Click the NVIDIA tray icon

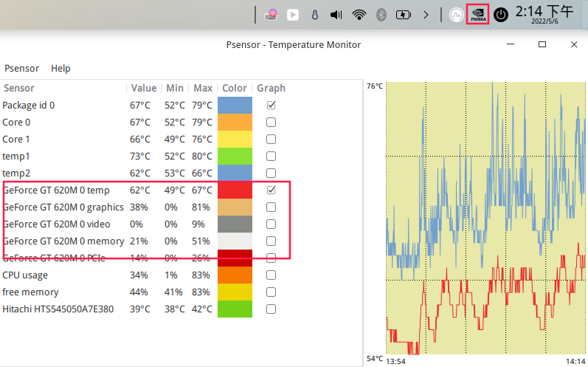click(478, 14)
